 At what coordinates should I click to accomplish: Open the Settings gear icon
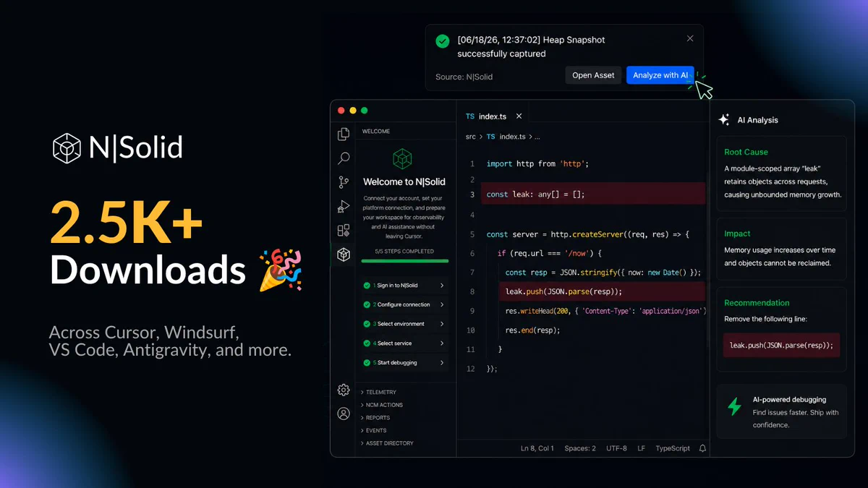point(344,390)
